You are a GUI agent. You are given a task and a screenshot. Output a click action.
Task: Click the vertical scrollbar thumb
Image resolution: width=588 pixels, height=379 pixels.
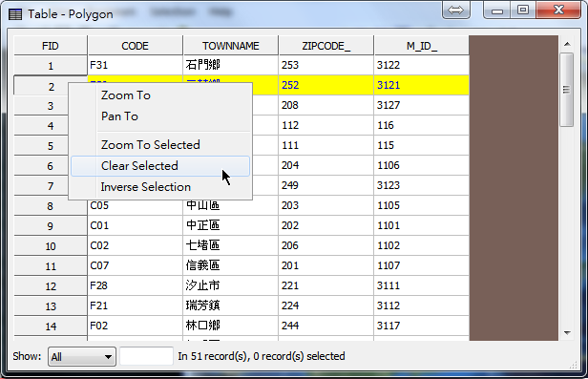pyautogui.click(x=567, y=90)
